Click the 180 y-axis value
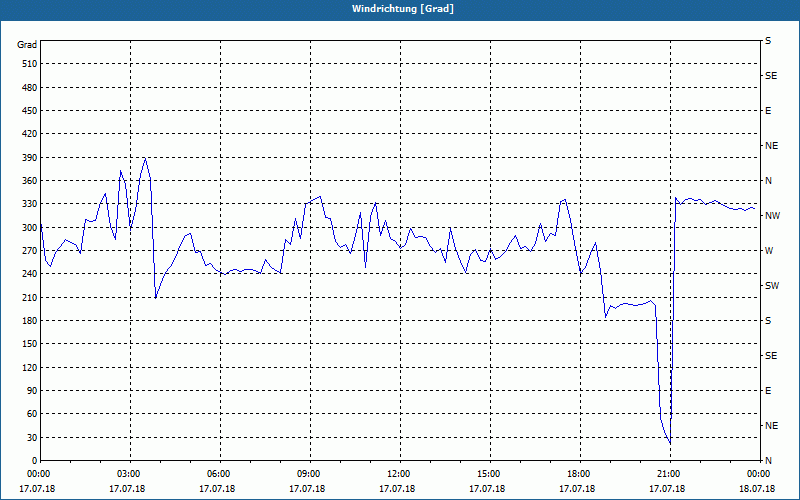The image size is (800, 500). tap(30, 321)
